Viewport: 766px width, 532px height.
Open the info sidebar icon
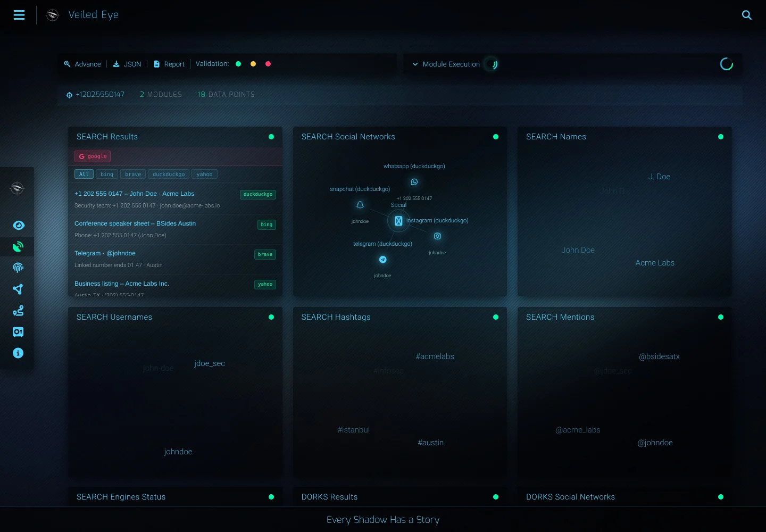pyautogui.click(x=18, y=353)
